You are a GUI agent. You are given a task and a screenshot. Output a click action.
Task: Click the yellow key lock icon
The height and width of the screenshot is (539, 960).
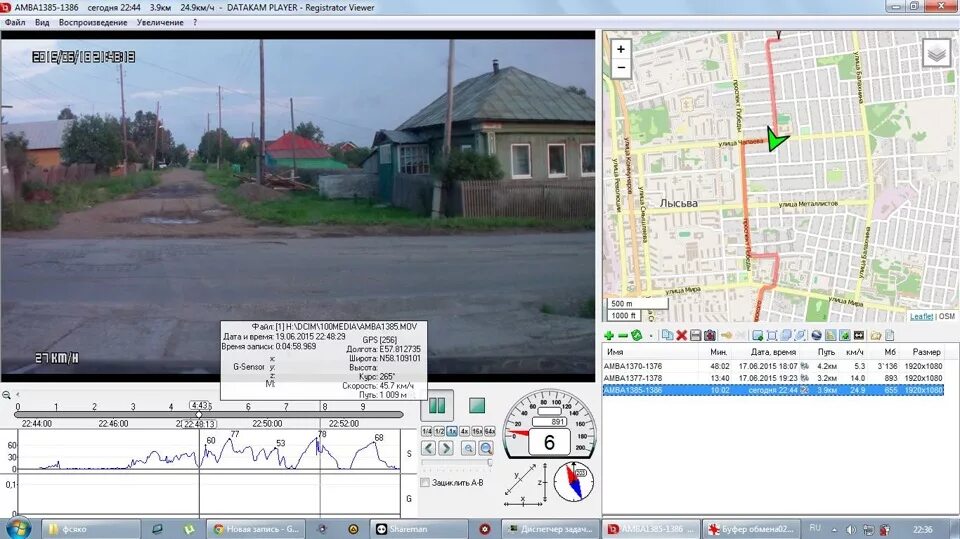tap(726, 336)
